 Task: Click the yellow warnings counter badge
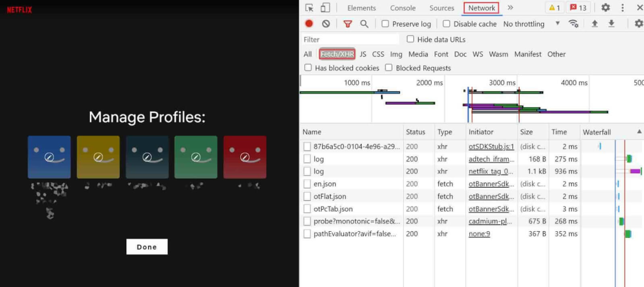pos(555,8)
